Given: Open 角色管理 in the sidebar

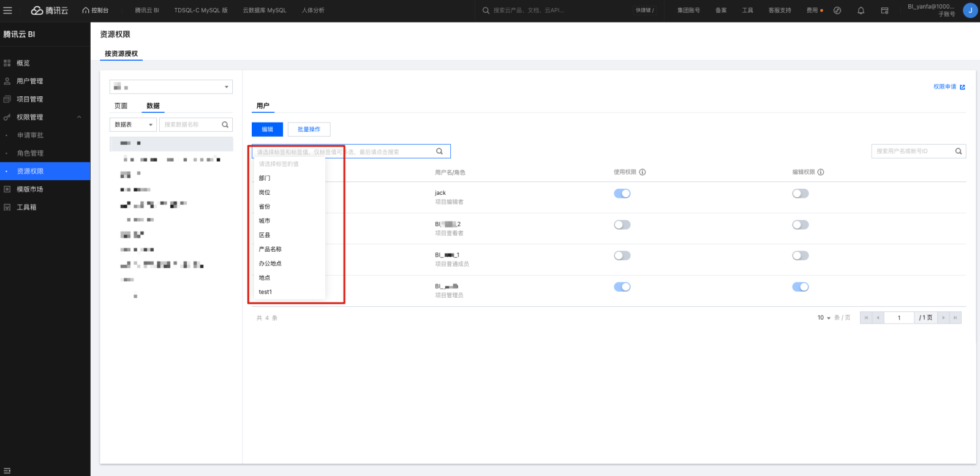Looking at the screenshot, I should [31, 153].
